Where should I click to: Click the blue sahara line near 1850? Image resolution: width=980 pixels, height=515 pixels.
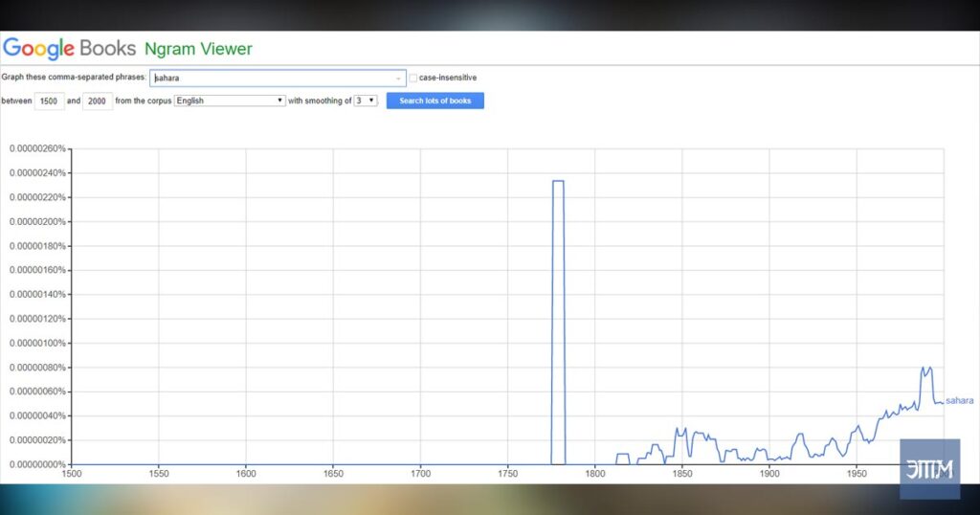[x=681, y=432]
